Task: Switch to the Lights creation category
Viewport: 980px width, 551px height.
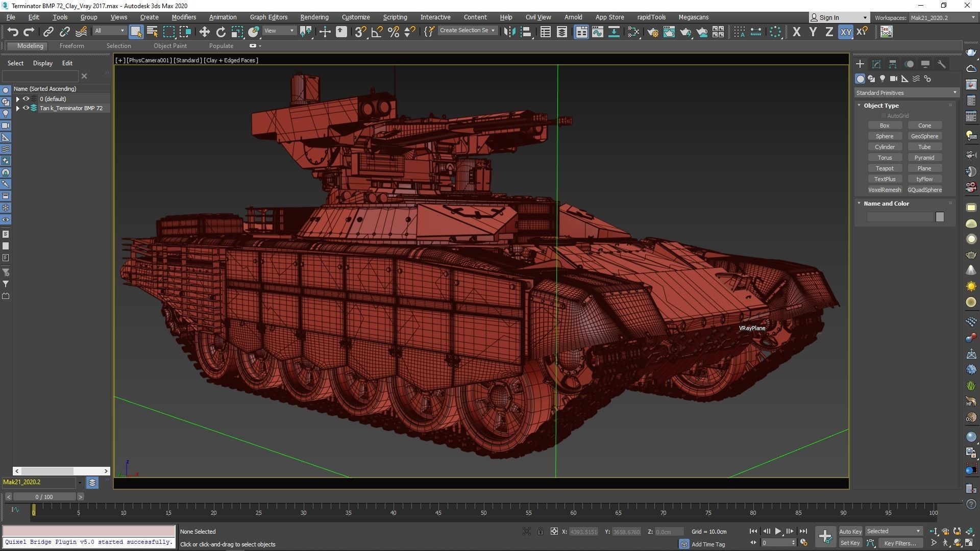Action: coord(883,79)
